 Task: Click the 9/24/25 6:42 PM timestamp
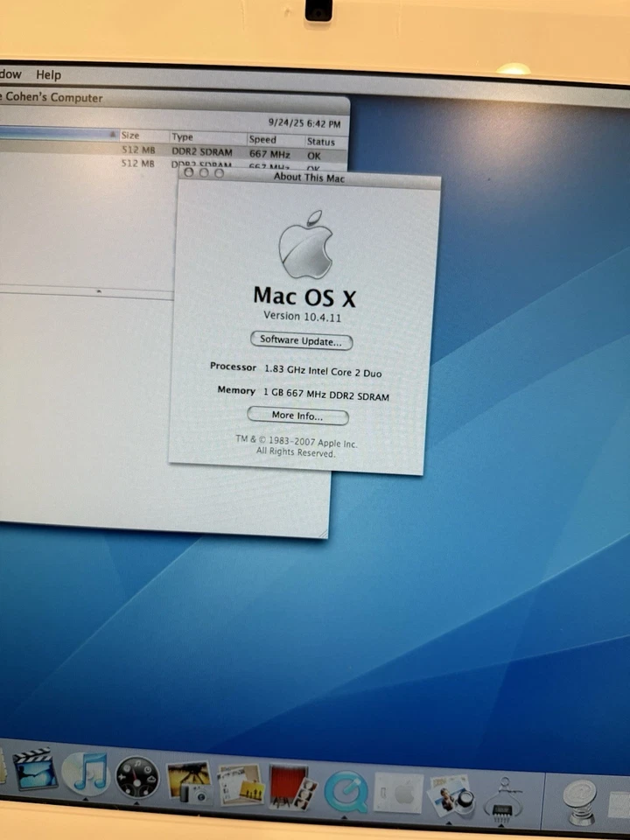click(x=304, y=123)
